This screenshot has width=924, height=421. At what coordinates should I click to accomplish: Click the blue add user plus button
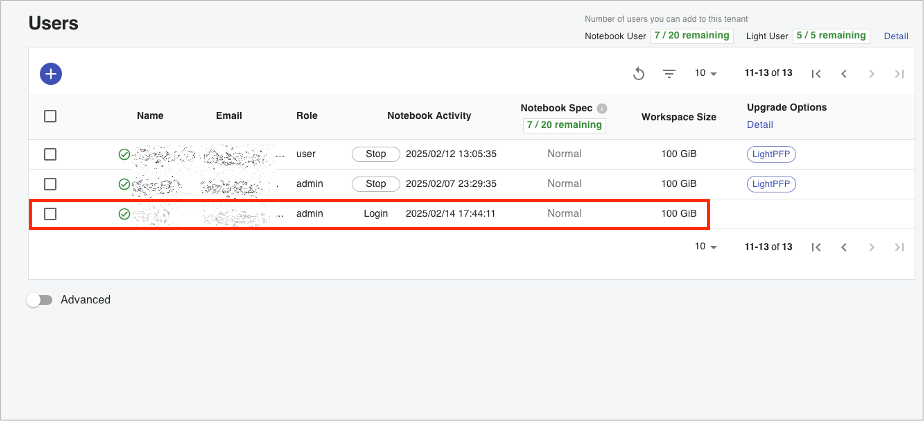pyautogui.click(x=51, y=73)
